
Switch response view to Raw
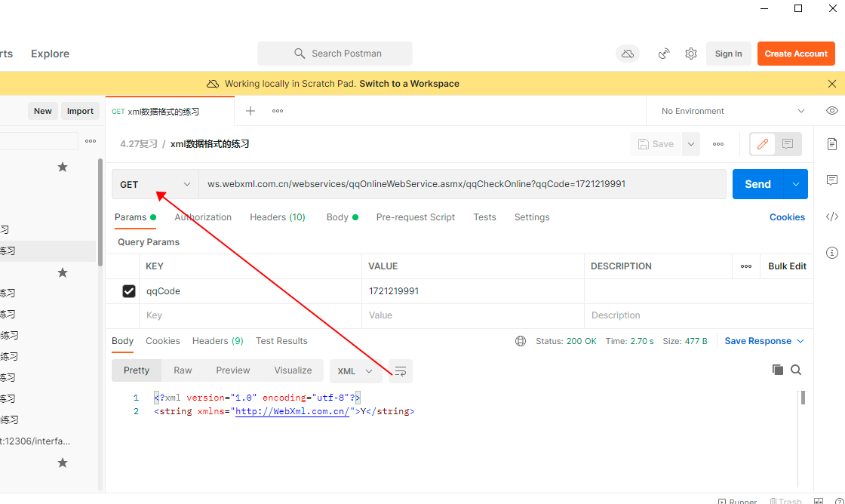click(183, 370)
